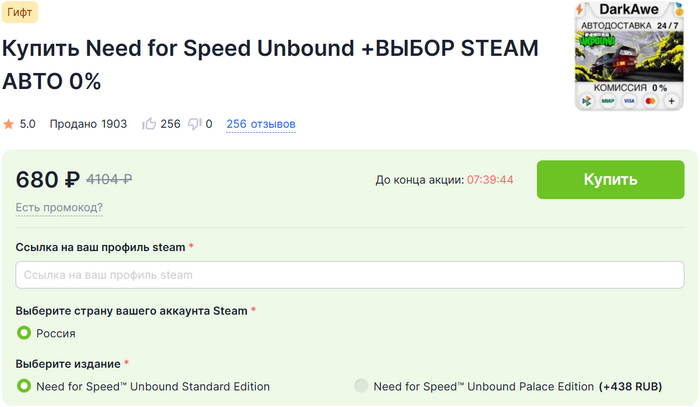Click the МИР payment icon
This screenshot has height=407, width=700.
(x=606, y=101)
